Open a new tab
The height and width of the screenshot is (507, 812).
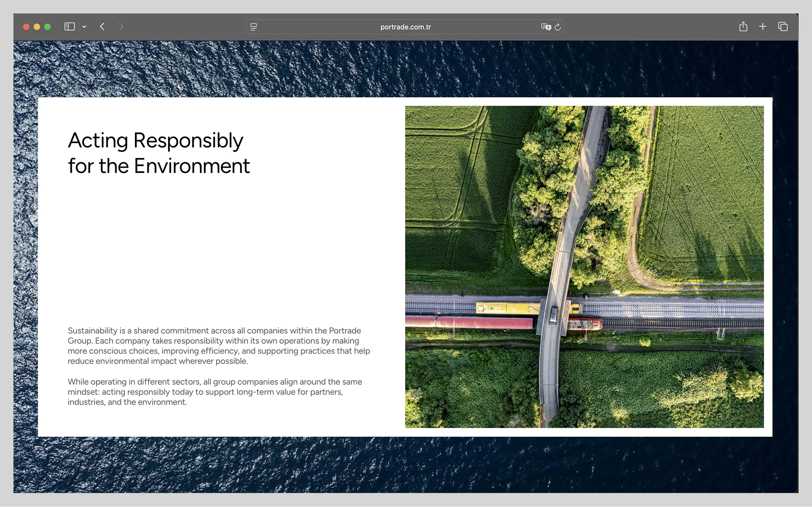point(763,26)
